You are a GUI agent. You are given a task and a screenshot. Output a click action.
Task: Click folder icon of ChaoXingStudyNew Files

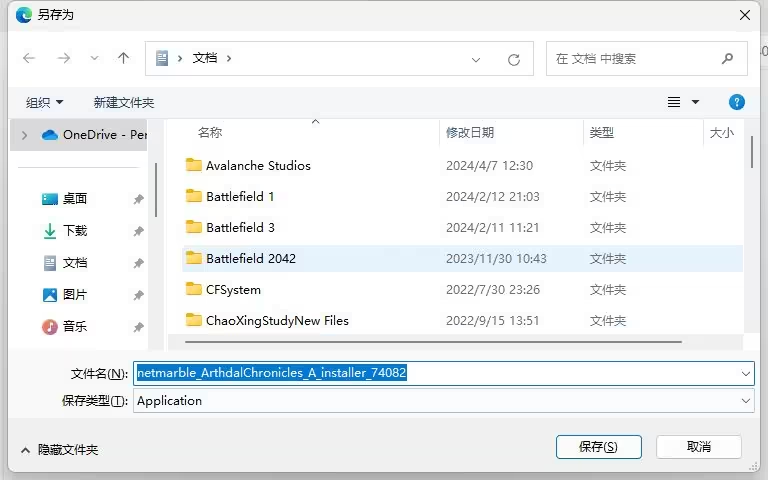tap(194, 320)
